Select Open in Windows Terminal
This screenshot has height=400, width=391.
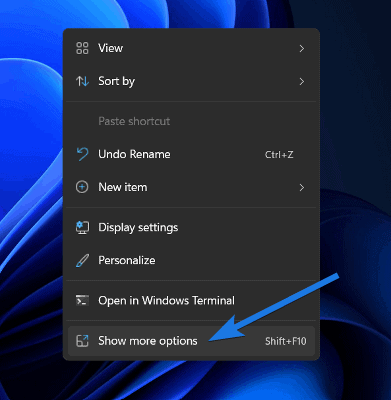pyautogui.click(x=191, y=301)
